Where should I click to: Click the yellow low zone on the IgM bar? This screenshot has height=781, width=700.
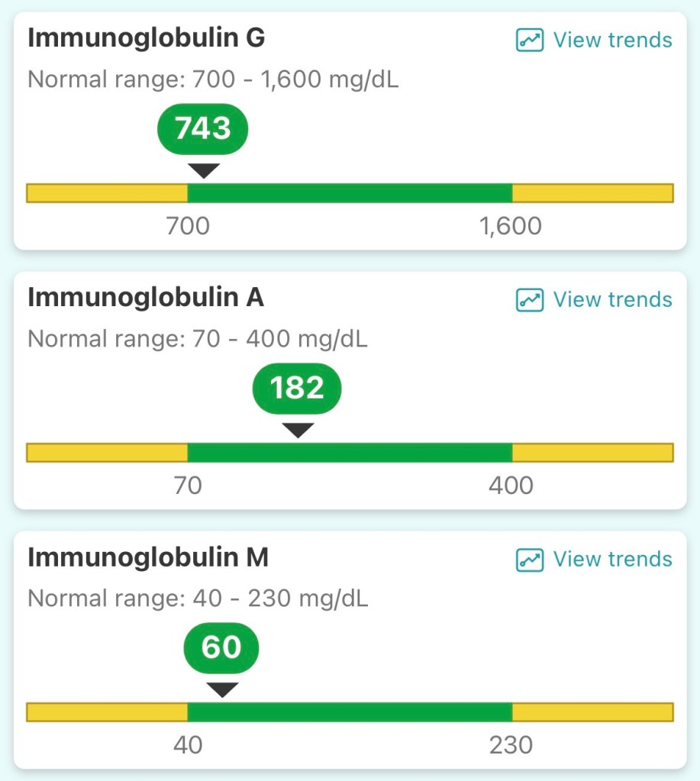tap(107, 712)
